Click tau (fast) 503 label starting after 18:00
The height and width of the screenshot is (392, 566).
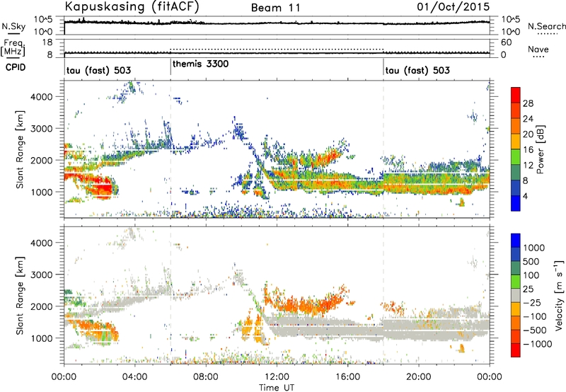pos(417,70)
